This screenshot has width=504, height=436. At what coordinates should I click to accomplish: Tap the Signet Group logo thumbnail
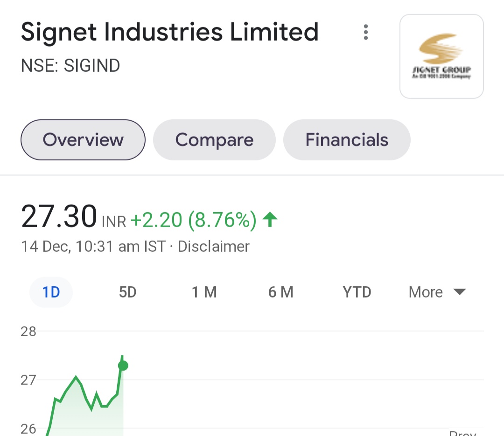(441, 56)
